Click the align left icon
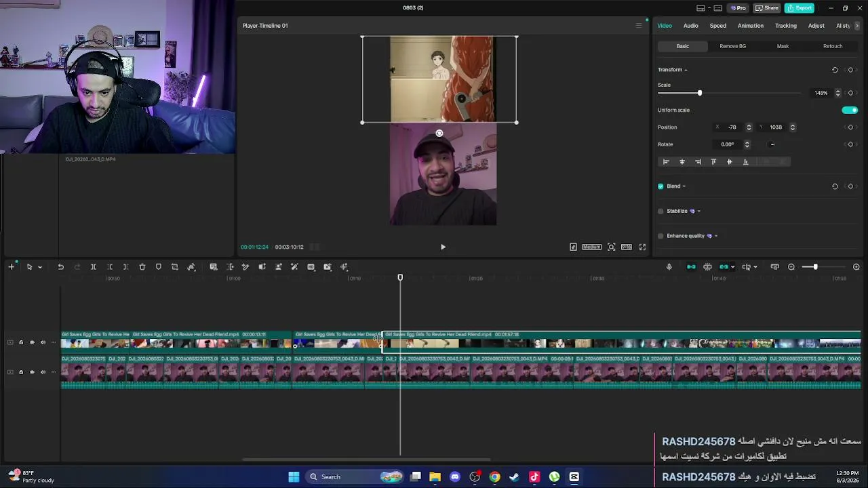868x488 pixels. pyautogui.click(x=666, y=162)
